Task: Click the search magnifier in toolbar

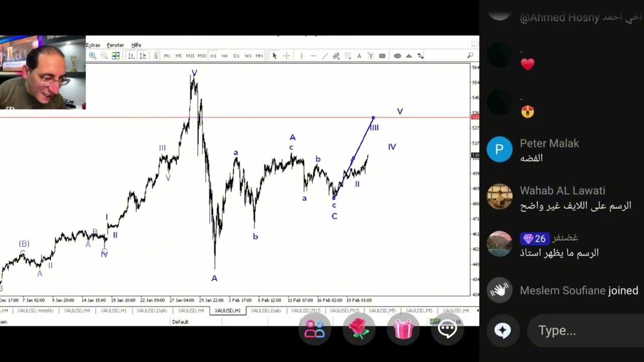Action: pos(470,56)
